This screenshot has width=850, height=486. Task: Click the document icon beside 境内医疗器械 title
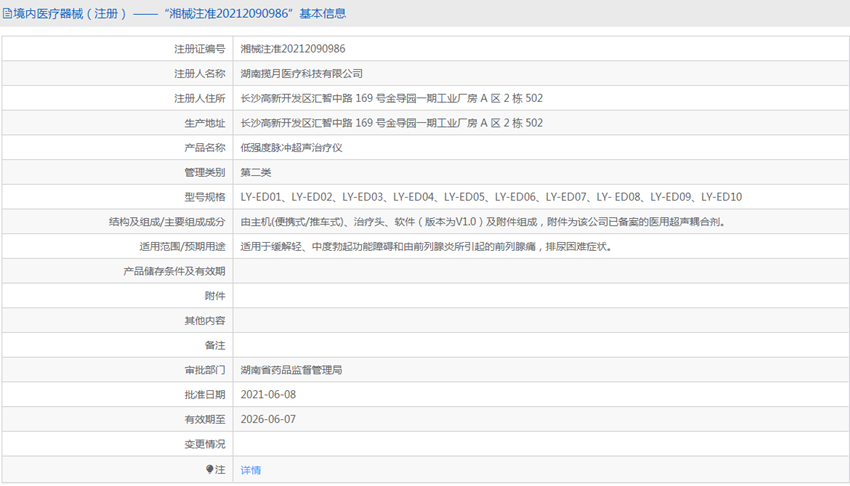coord(8,14)
